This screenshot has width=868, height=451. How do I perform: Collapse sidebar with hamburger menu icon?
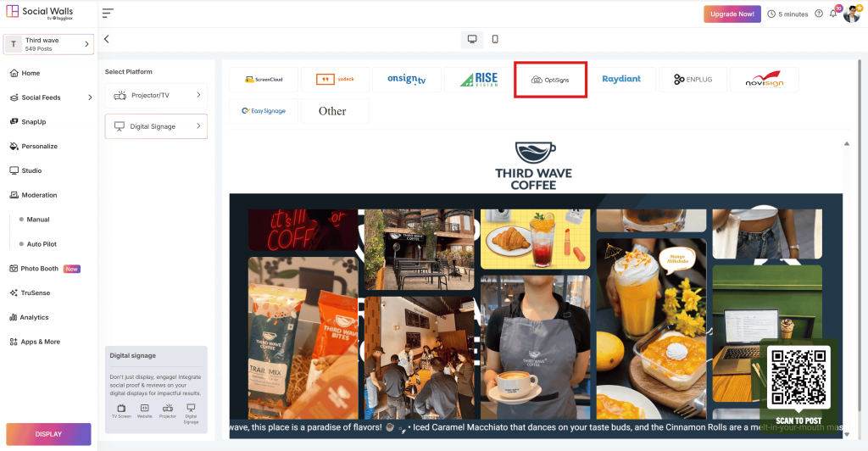pos(108,14)
